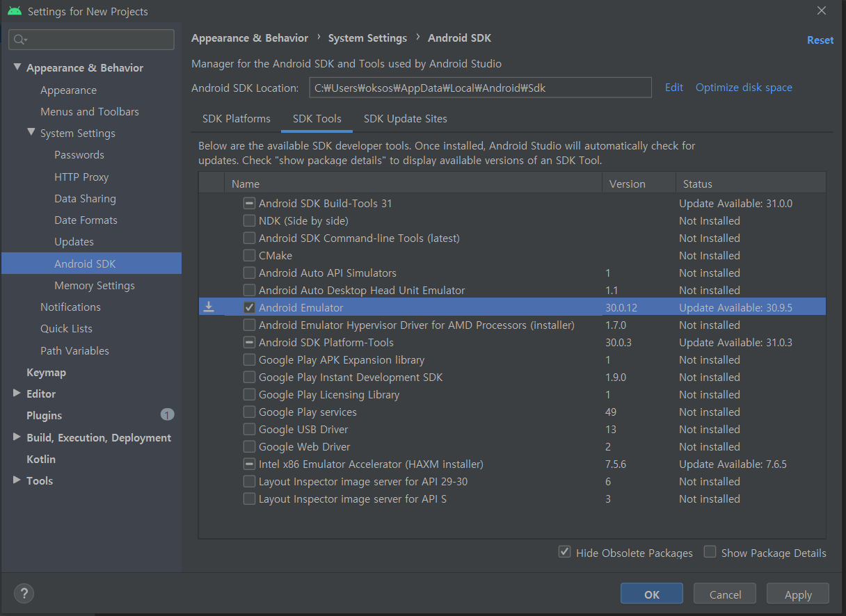This screenshot has width=846, height=616.
Task: Check the NDK (Side by side) box
Action: (249, 221)
